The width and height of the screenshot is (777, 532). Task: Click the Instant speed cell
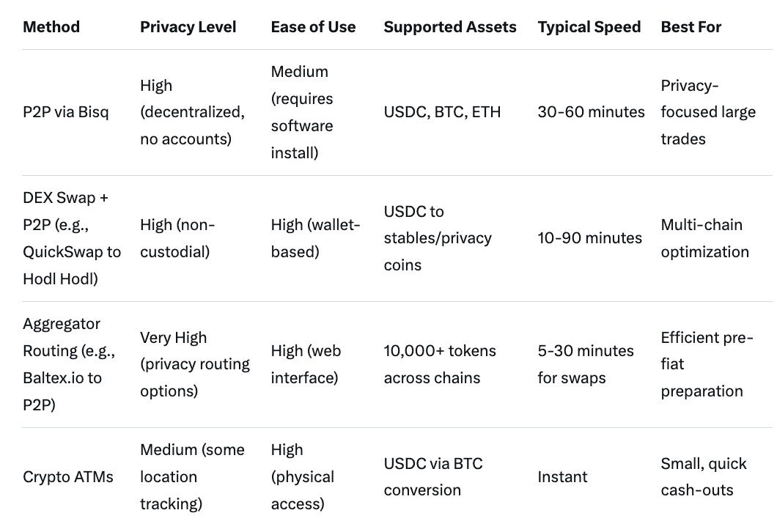562,477
